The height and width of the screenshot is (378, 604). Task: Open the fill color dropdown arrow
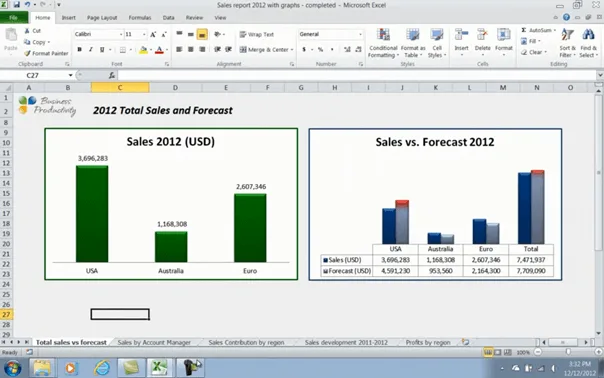pos(151,50)
